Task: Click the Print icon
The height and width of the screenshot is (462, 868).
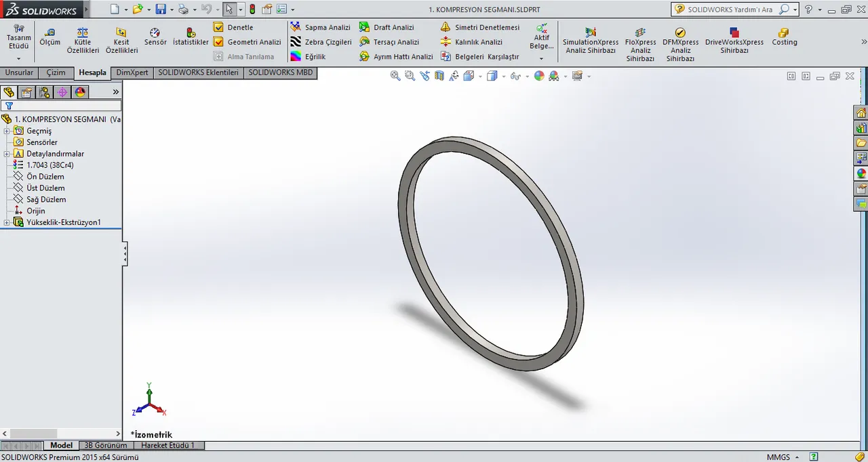Action: pos(183,9)
